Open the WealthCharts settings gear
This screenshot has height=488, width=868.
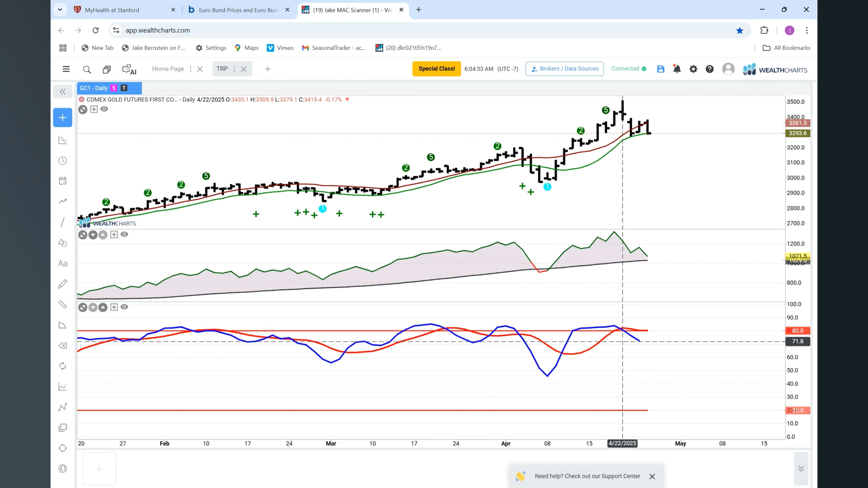693,69
